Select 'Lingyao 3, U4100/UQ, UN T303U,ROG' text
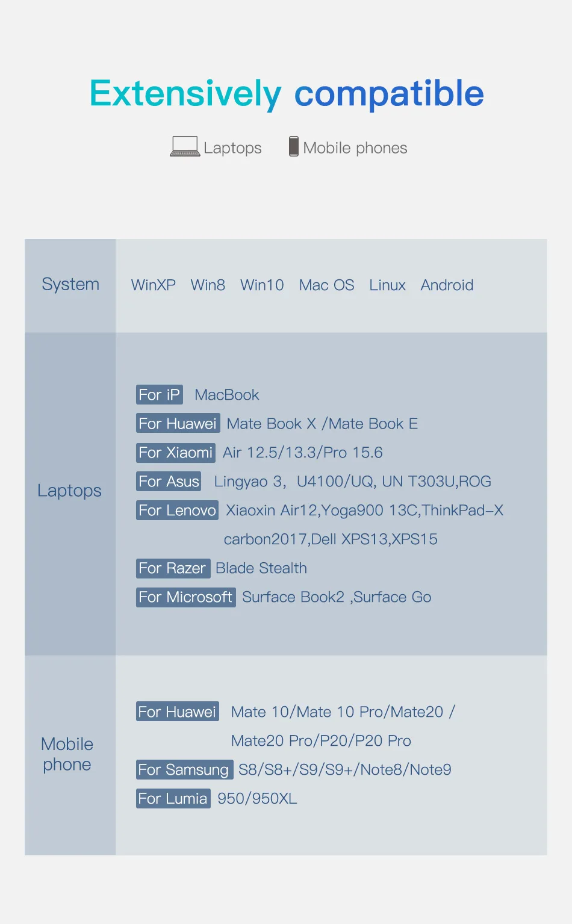 pyautogui.click(x=353, y=482)
